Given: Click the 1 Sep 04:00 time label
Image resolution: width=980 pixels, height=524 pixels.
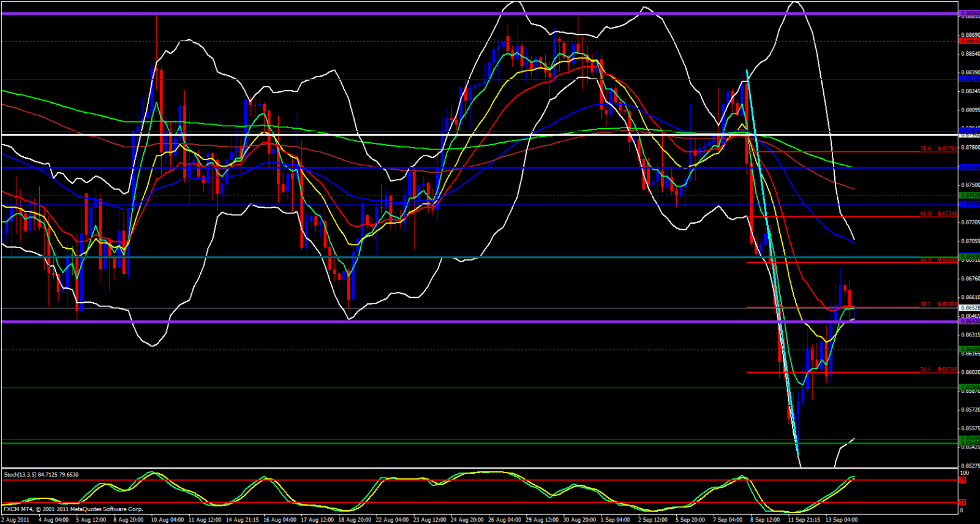Looking at the screenshot, I should coord(616,520).
